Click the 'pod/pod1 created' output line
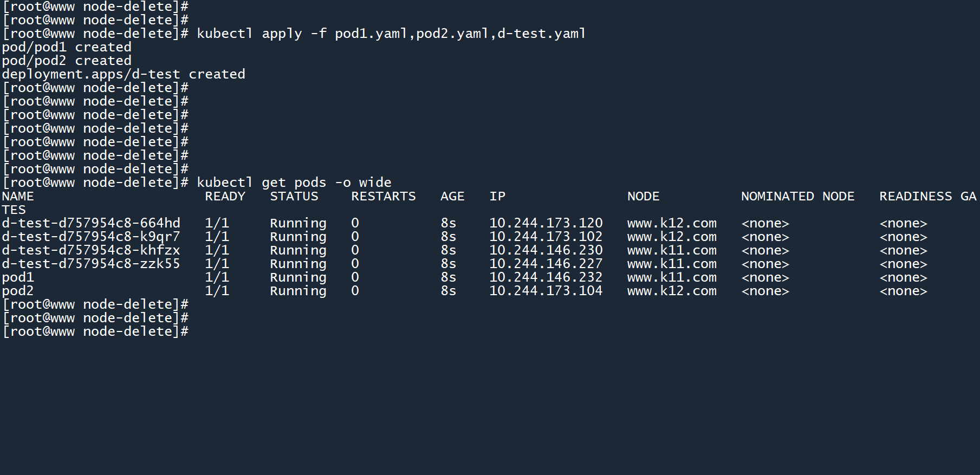The width and height of the screenshot is (980, 475). (66, 47)
